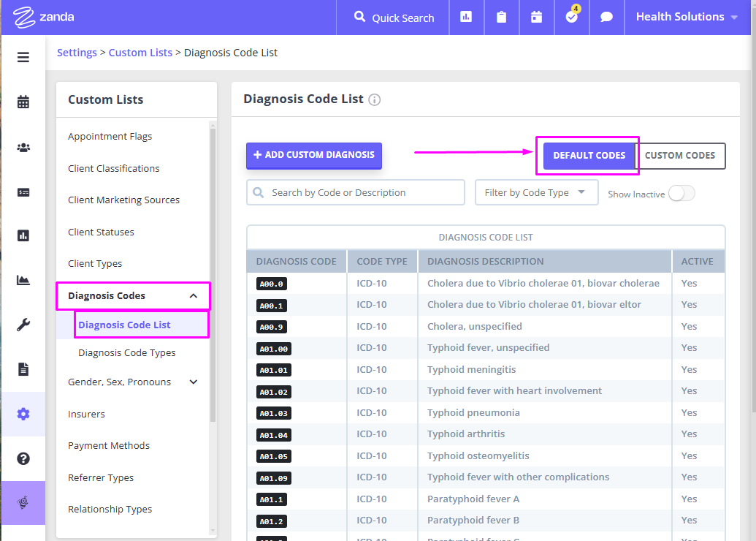Select the invoices icon in the sidebar
Viewport: 756px width, 541px height.
click(x=23, y=191)
